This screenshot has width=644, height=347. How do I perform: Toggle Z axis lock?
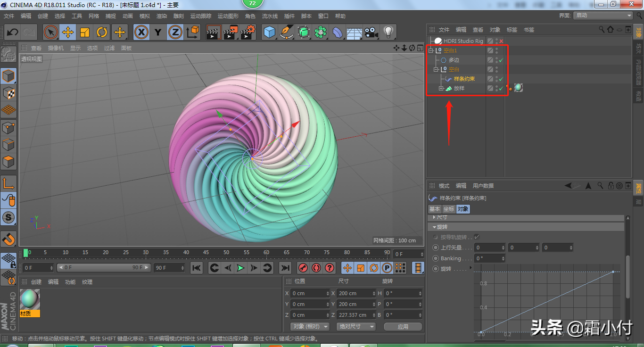[x=175, y=33]
